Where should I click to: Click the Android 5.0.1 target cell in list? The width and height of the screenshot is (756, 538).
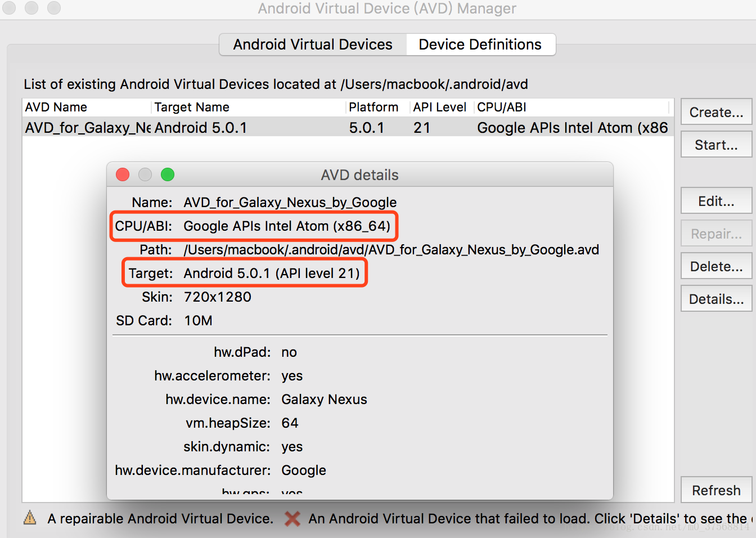point(201,128)
